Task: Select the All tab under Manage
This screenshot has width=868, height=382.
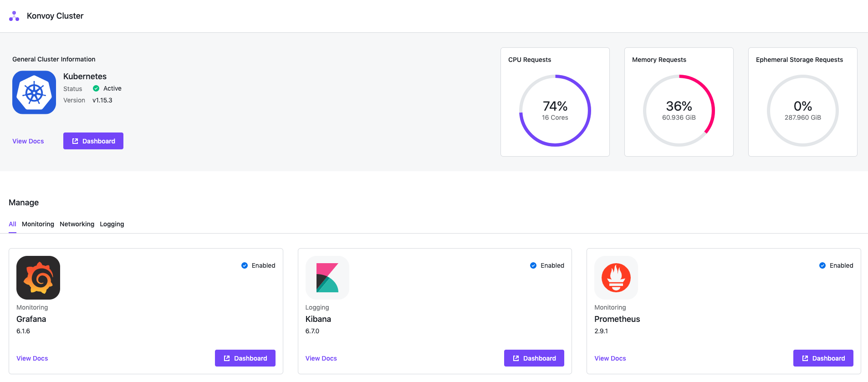Action: [12, 224]
